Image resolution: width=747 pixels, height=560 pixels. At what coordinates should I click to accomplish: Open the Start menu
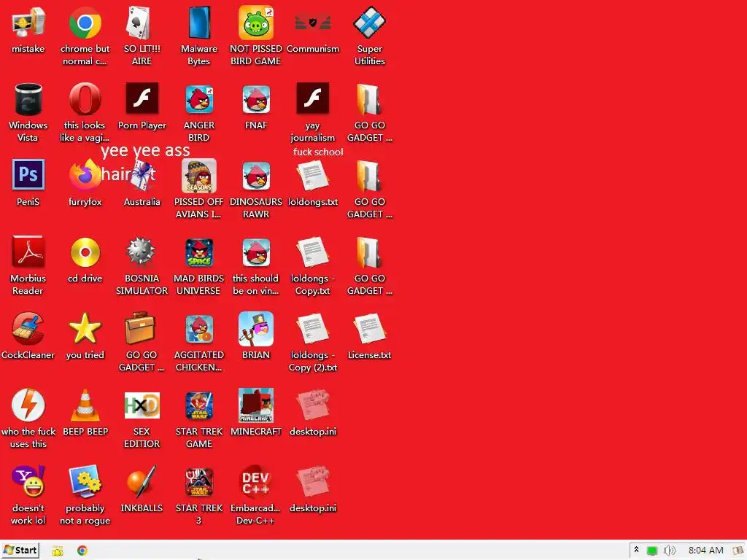click(x=20, y=550)
